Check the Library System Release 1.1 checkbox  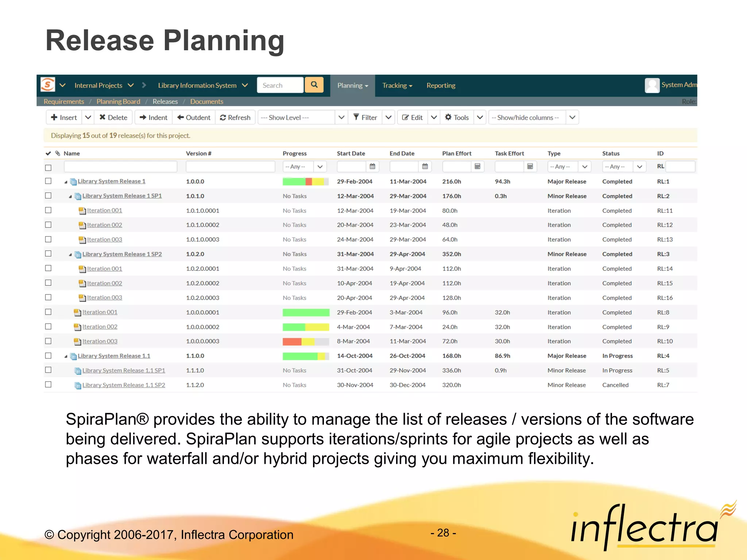coord(48,355)
